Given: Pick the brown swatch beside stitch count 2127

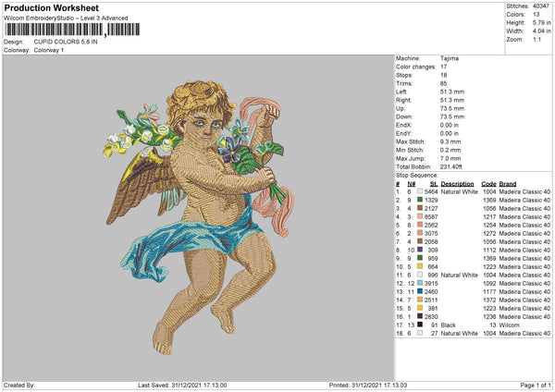Looking at the screenshot, I should (420, 208).
